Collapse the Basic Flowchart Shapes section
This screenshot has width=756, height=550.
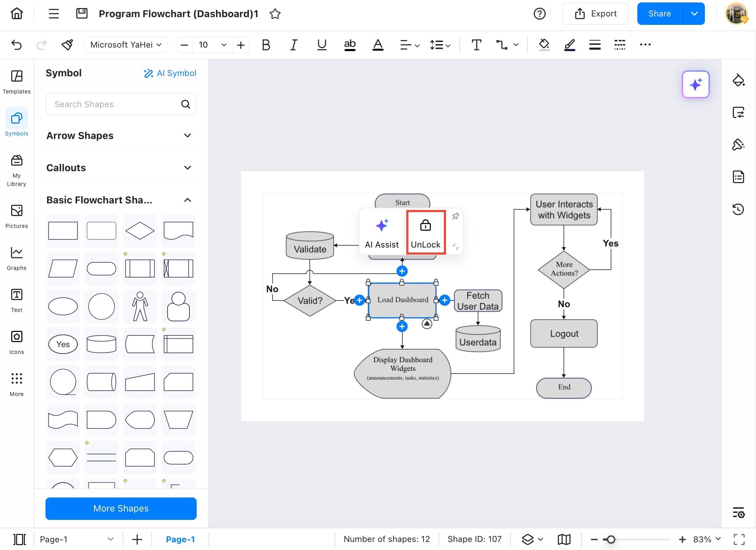[x=188, y=200]
